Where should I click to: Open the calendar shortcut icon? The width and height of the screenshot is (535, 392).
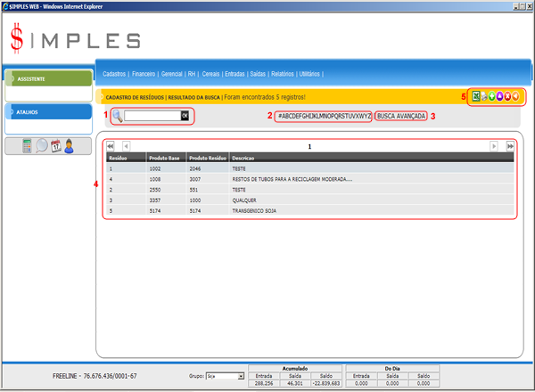coord(55,146)
